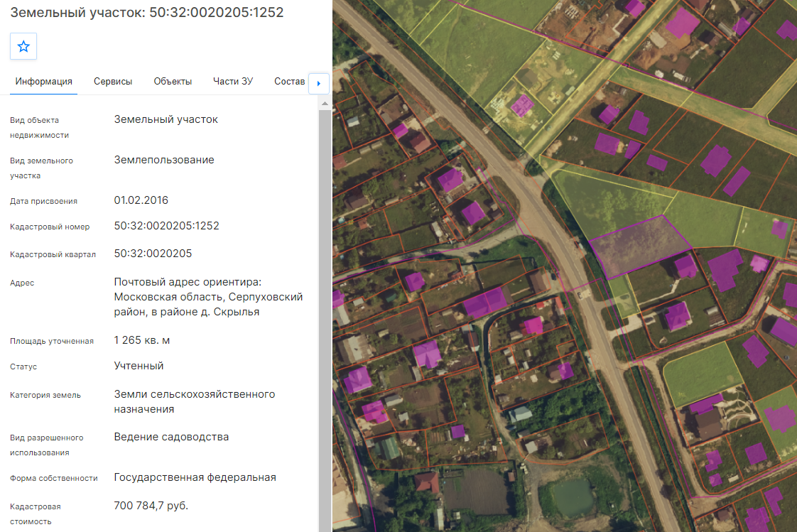Image resolution: width=797 pixels, height=532 pixels.
Task: Click the panel title Земельный участок: 50:32:0020205:1252
Action: 147,12
